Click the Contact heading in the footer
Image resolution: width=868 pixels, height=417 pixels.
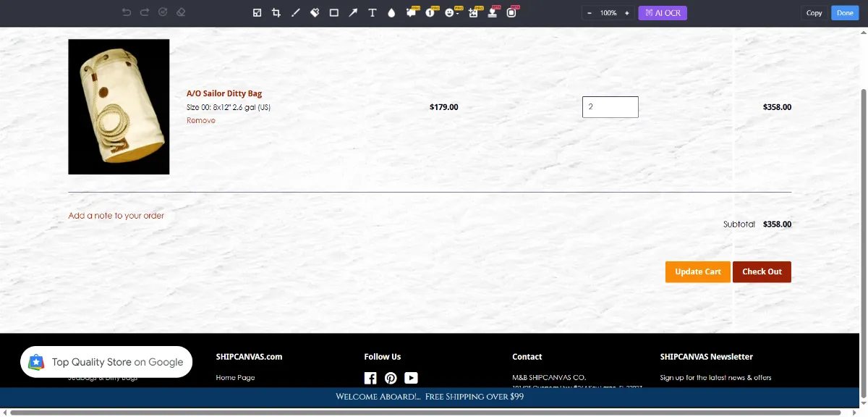point(527,357)
